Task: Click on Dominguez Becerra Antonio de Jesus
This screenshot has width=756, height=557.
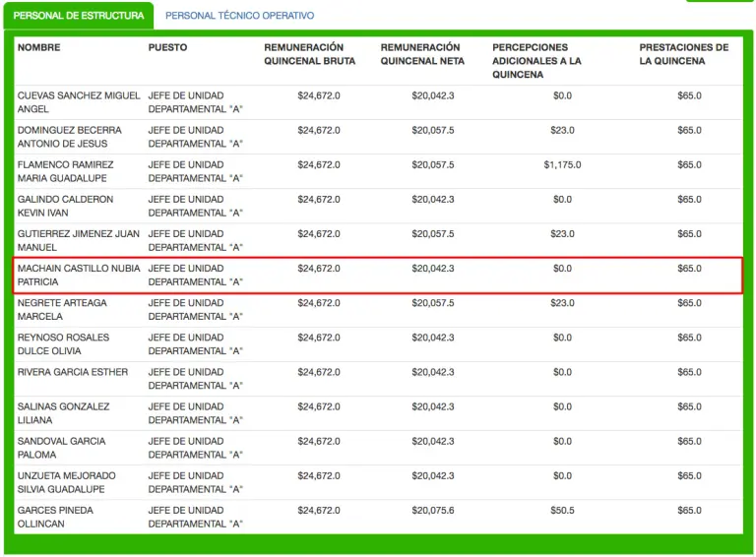Action: coord(69,137)
